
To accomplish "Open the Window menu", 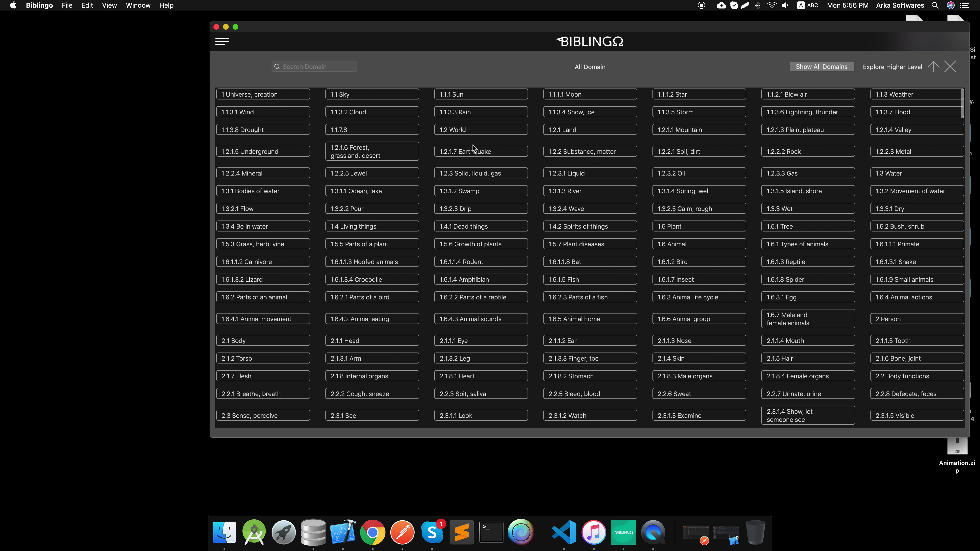I will pos(138,5).
